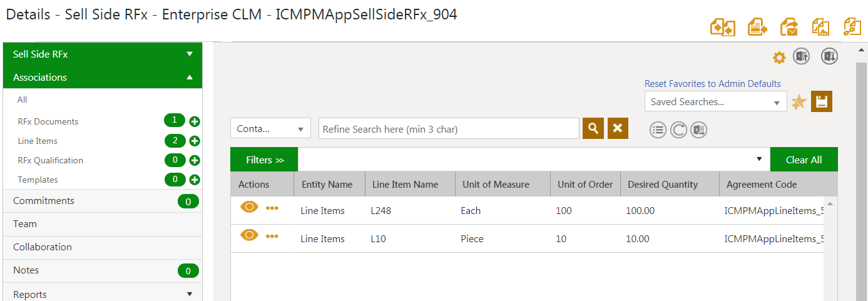
Task: Click the Clear All button
Action: 804,160
